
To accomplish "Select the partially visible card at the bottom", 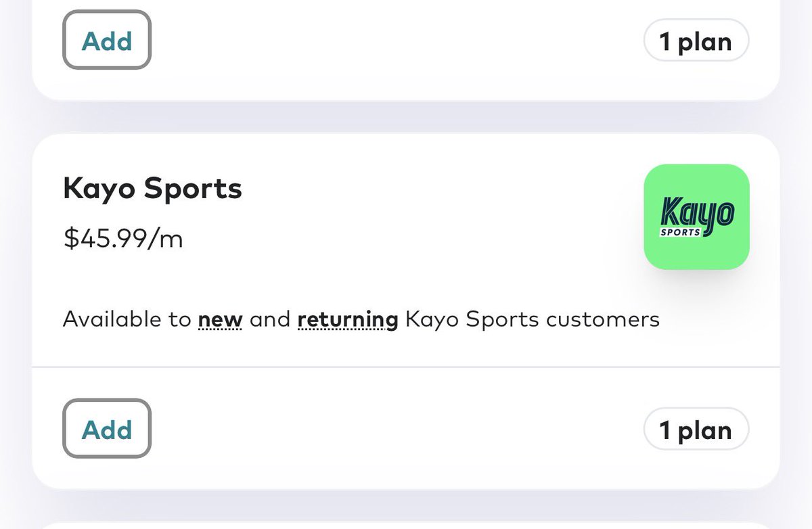I will point(406,525).
